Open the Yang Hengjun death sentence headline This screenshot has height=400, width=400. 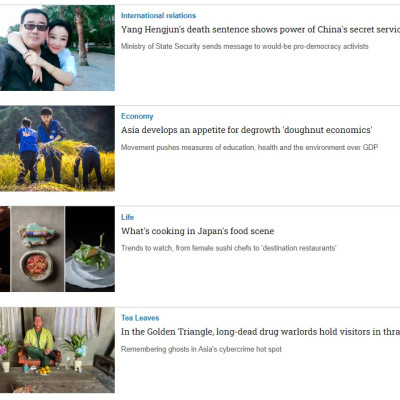pos(260,30)
